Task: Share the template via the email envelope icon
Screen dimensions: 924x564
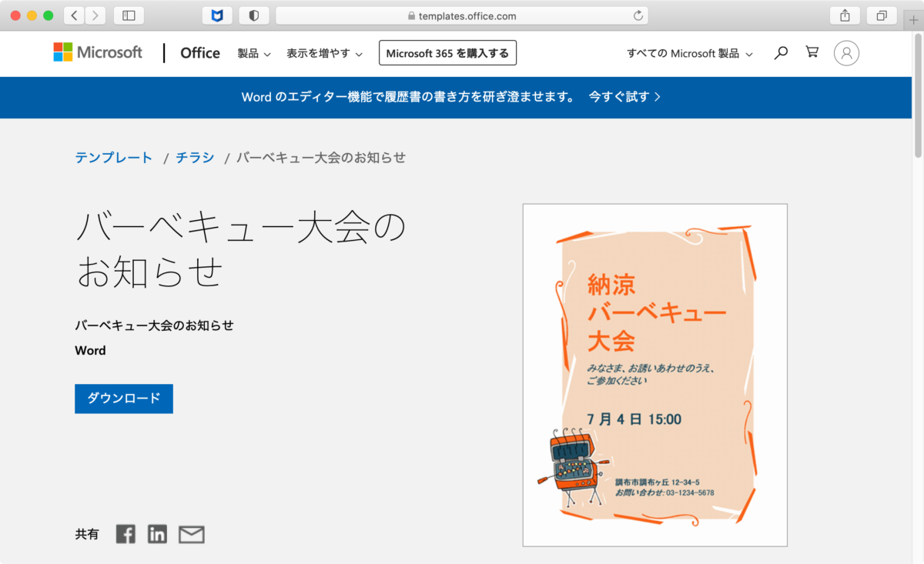Action: point(190,533)
